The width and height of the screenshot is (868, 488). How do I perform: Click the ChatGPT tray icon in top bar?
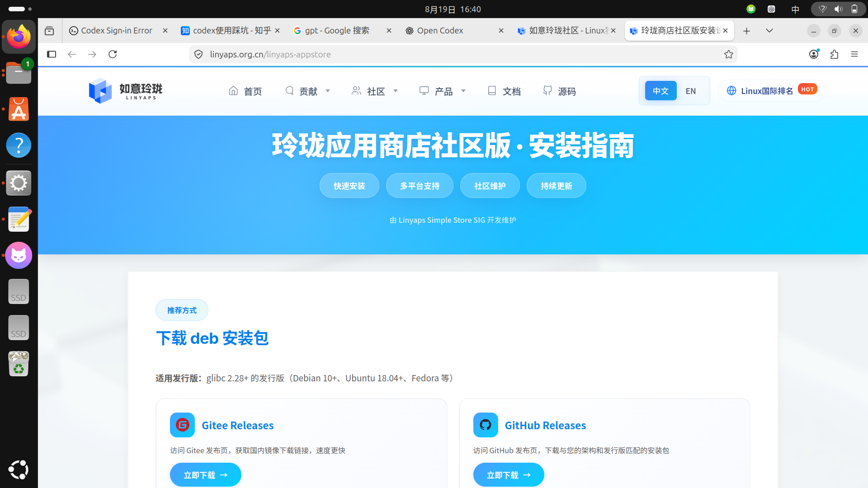(x=771, y=9)
